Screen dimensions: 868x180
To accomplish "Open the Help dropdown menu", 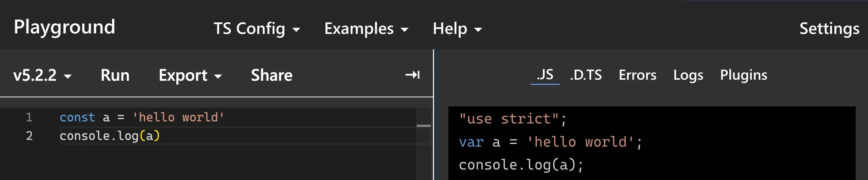I will pos(457,29).
